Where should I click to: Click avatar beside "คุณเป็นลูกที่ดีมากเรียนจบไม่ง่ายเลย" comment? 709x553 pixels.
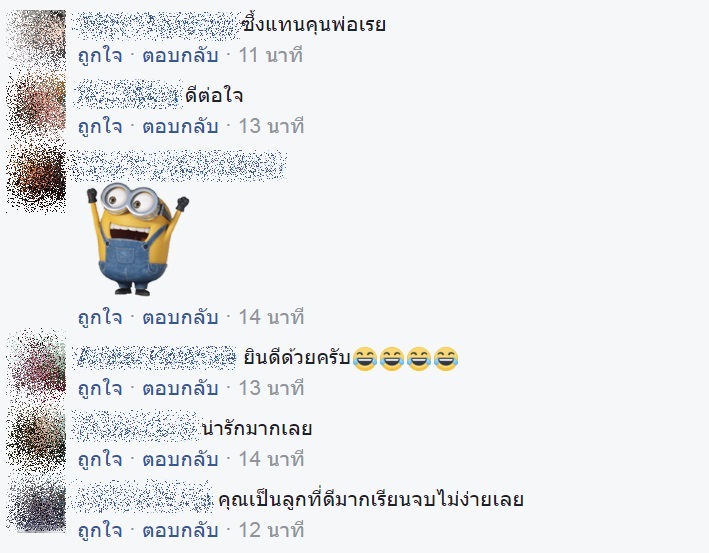point(37,504)
